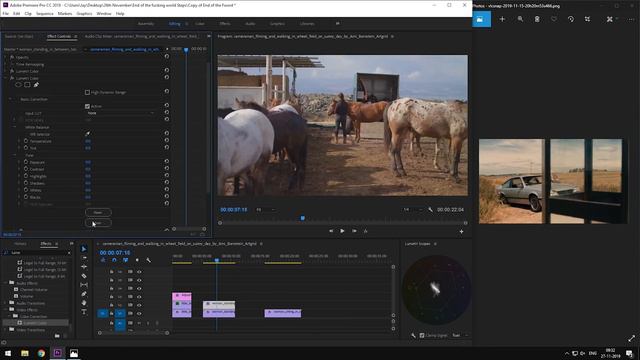Screen dimensions: 640x360
Task: Create new custom bin in Effects panel
Action: coord(57,336)
